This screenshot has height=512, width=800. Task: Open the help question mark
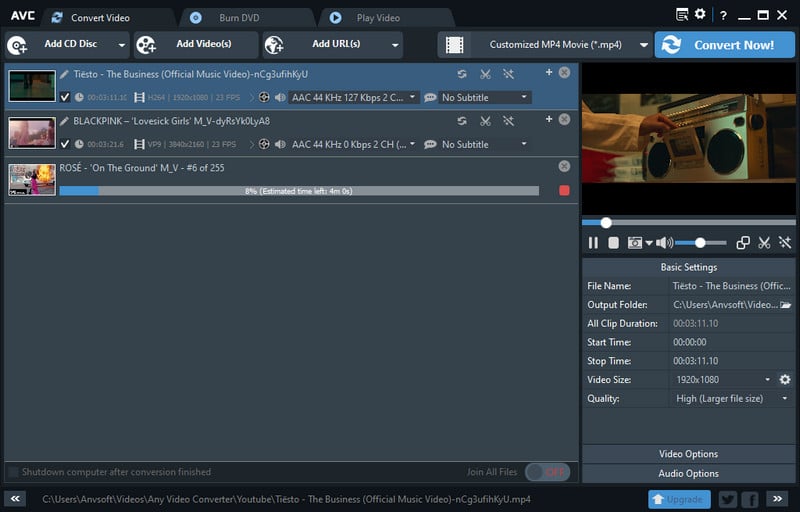tap(723, 15)
